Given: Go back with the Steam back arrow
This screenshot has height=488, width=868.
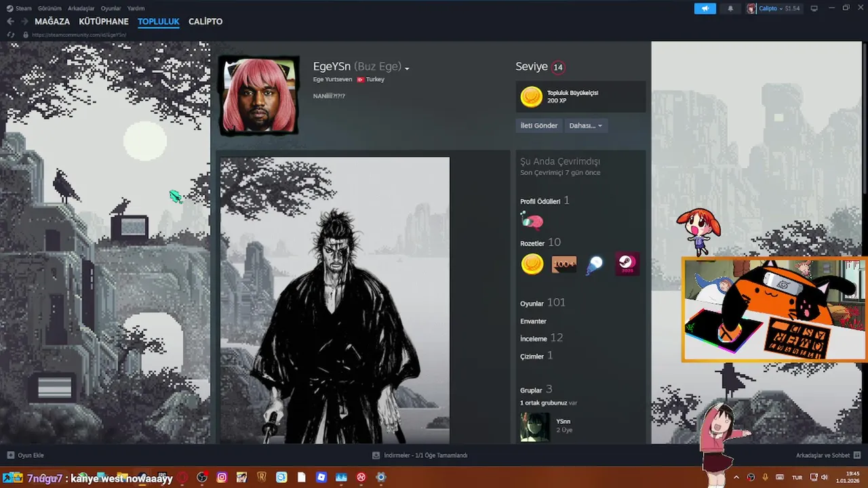Looking at the screenshot, I should pyautogui.click(x=10, y=22).
